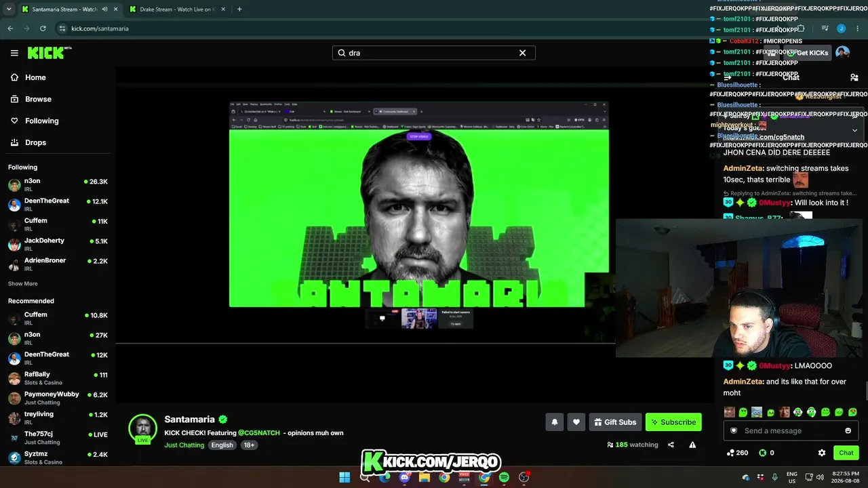
Task: Open AdrienBroner's channel in Following list
Action: [x=58, y=264]
